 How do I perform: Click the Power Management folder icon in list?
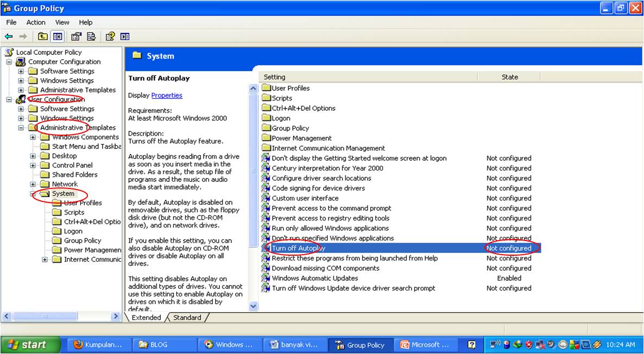click(x=266, y=138)
